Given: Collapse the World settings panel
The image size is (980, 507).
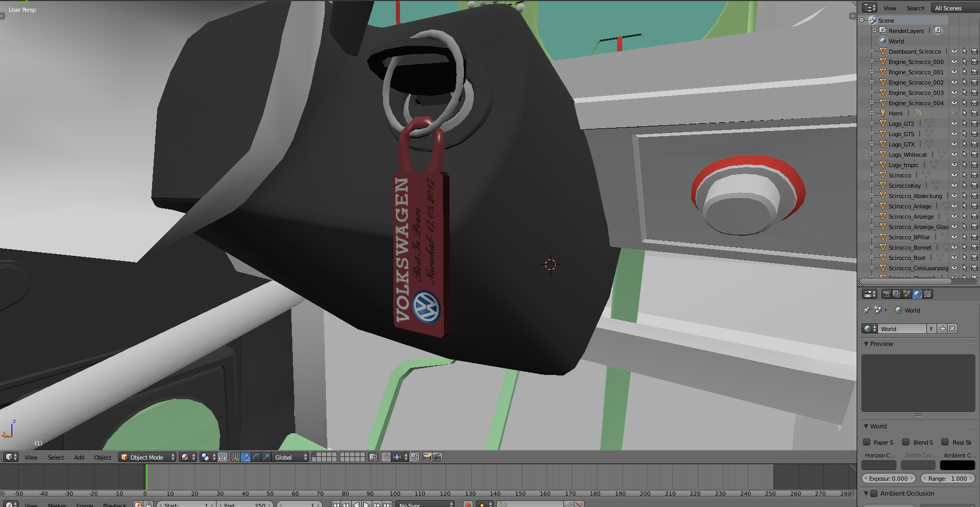Looking at the screenshot, I should click(x=866, y=427).
